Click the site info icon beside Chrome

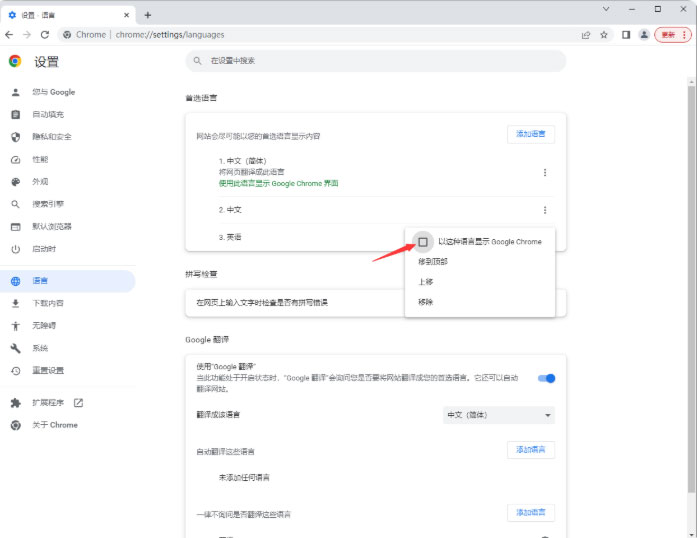click(x=67, y=35)
